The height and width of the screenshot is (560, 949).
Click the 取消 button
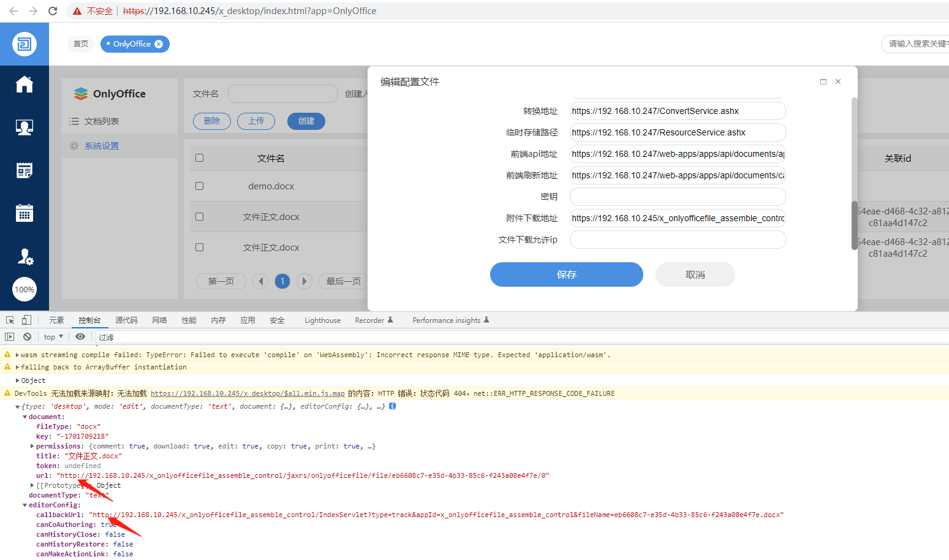[x=695, y=274]
